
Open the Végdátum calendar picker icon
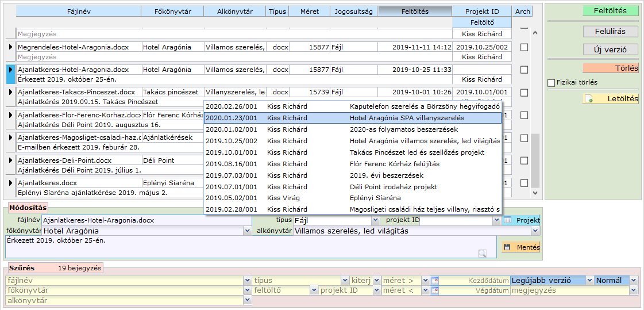tap(435, 291)
